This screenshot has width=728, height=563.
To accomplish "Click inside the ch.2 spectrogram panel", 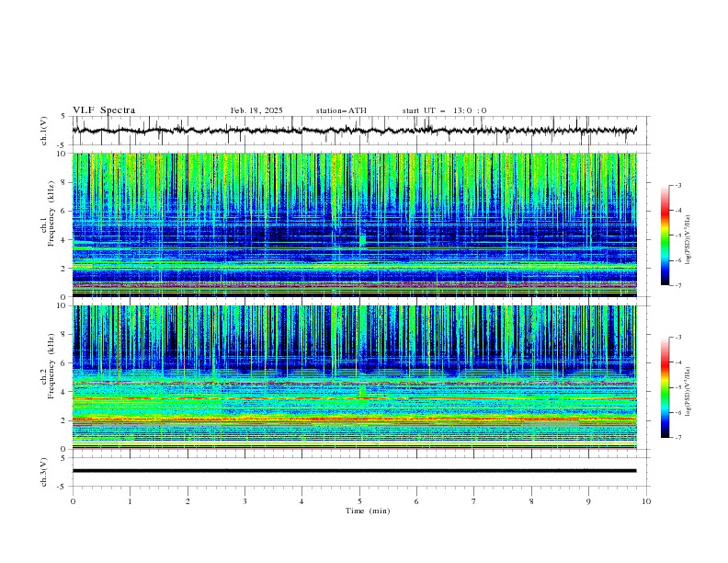I will point(354,377).
